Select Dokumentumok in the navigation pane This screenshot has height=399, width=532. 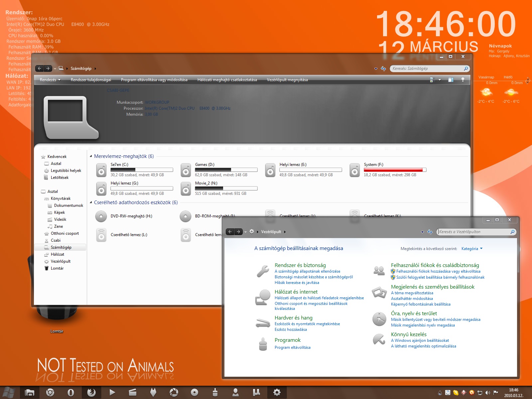tap(68, 205)
